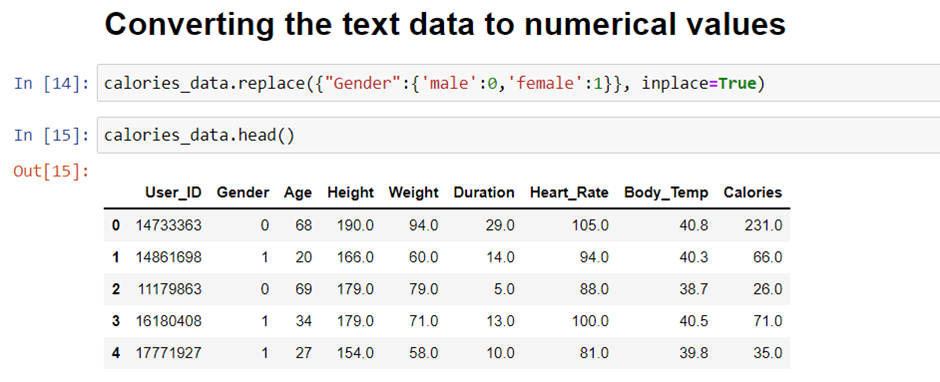The width and height of the screenshot is (940, 382).
Task: Click the Calories column header
Action: (752, 192)
